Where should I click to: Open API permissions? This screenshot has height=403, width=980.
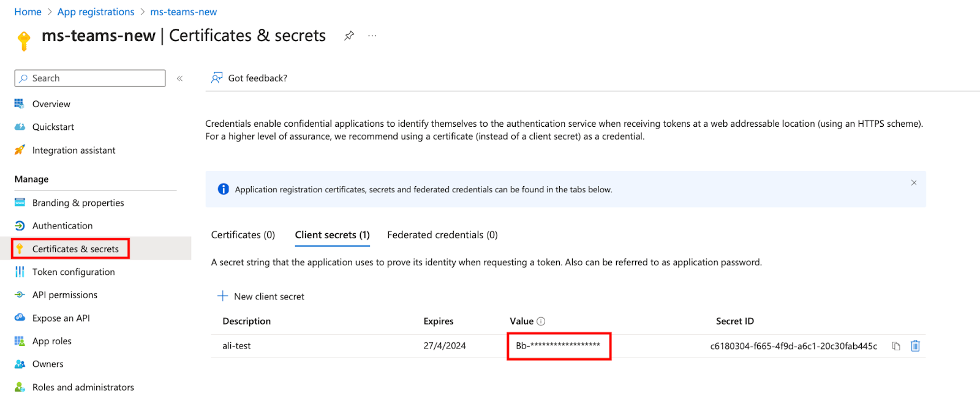coord(65,295)
